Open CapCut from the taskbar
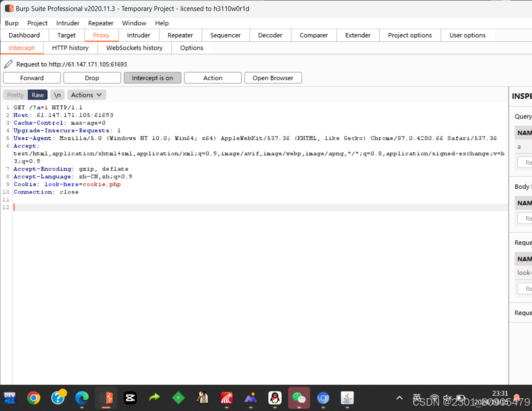The height and width of the screenshot is (411, 532). pos(130,398)
